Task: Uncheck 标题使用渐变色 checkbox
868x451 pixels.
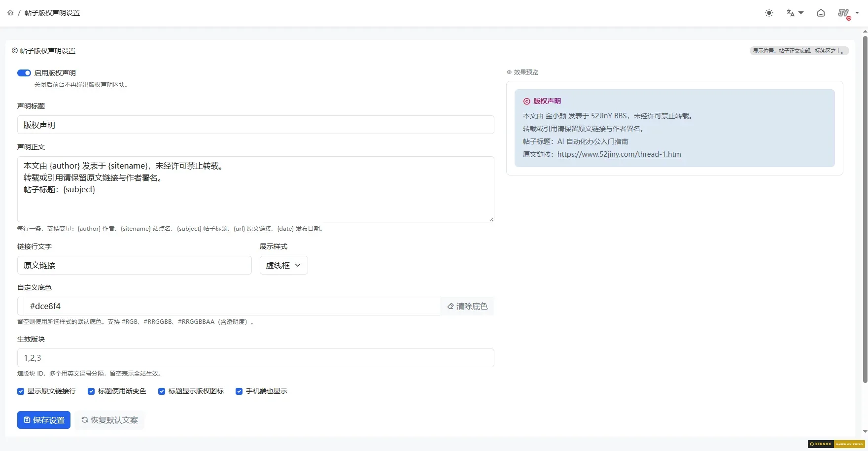Action: tap(91, 391)
